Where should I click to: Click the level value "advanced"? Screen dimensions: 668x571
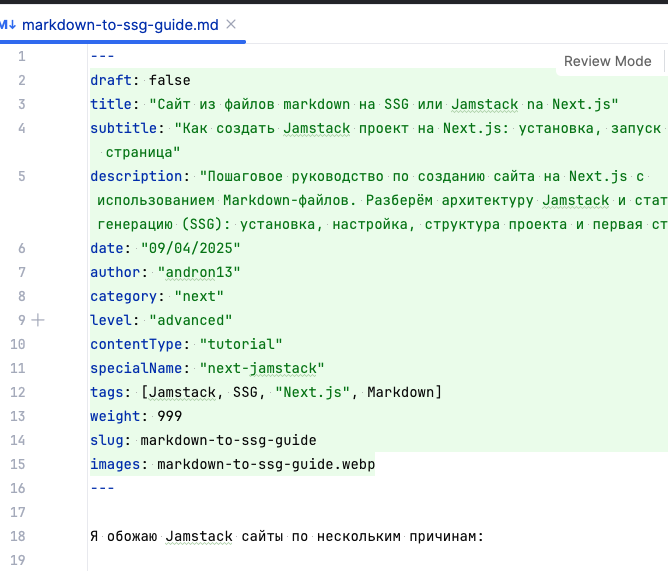[190, 320]
